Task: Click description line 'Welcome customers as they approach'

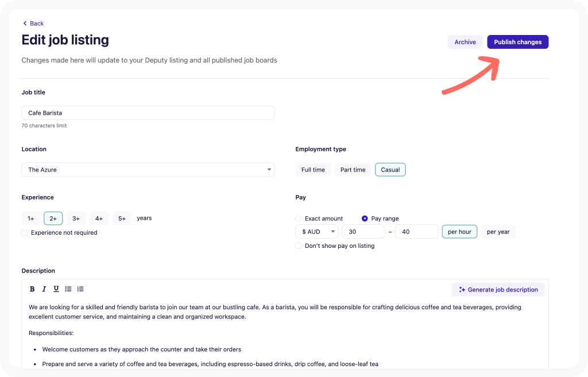Action: [142, 349]
